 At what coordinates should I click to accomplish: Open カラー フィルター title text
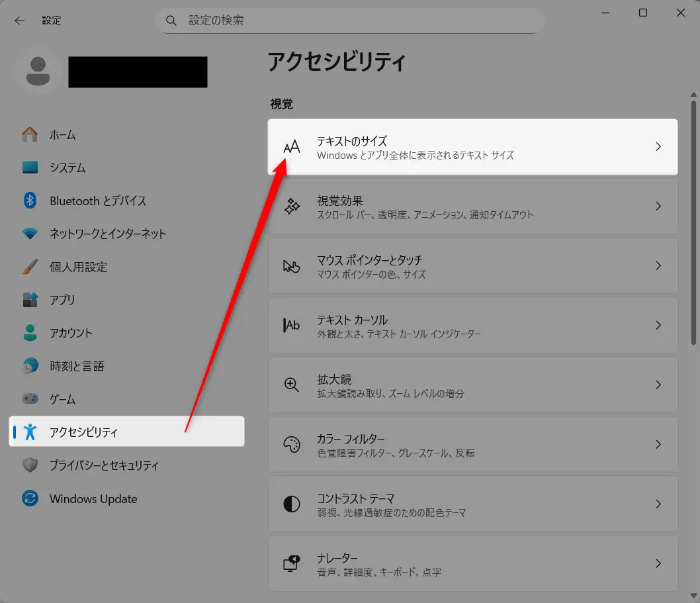tap(351, 439)
